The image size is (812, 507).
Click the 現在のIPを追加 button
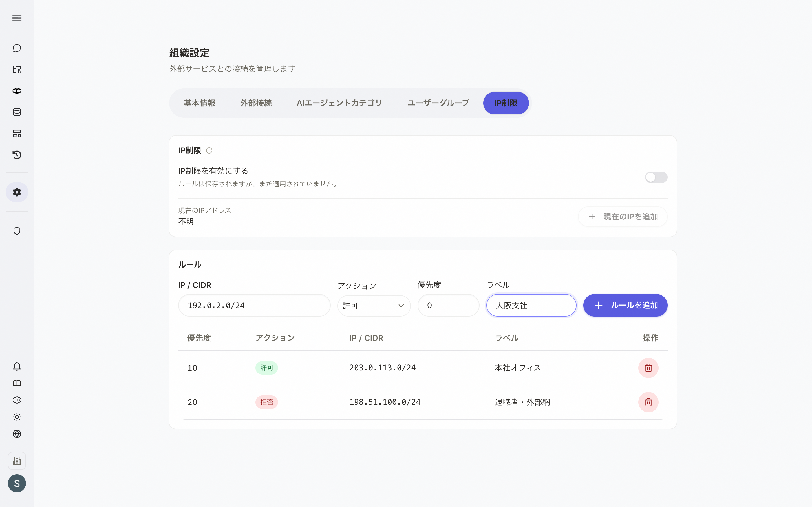coord(623,217)
